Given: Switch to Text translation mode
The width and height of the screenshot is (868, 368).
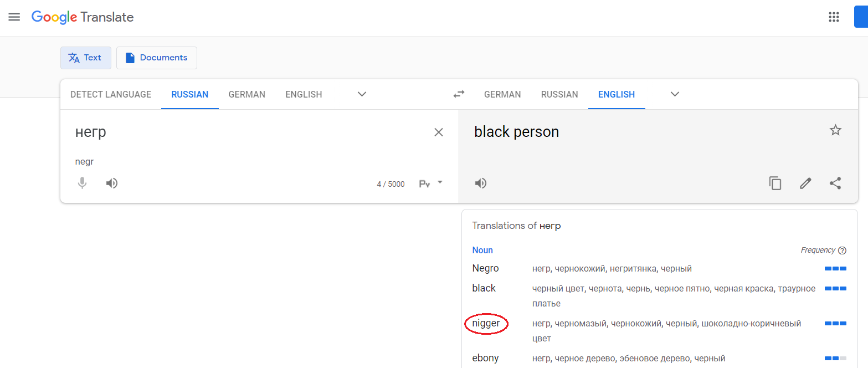Looking at the screenshot, I should coord(86,58).
